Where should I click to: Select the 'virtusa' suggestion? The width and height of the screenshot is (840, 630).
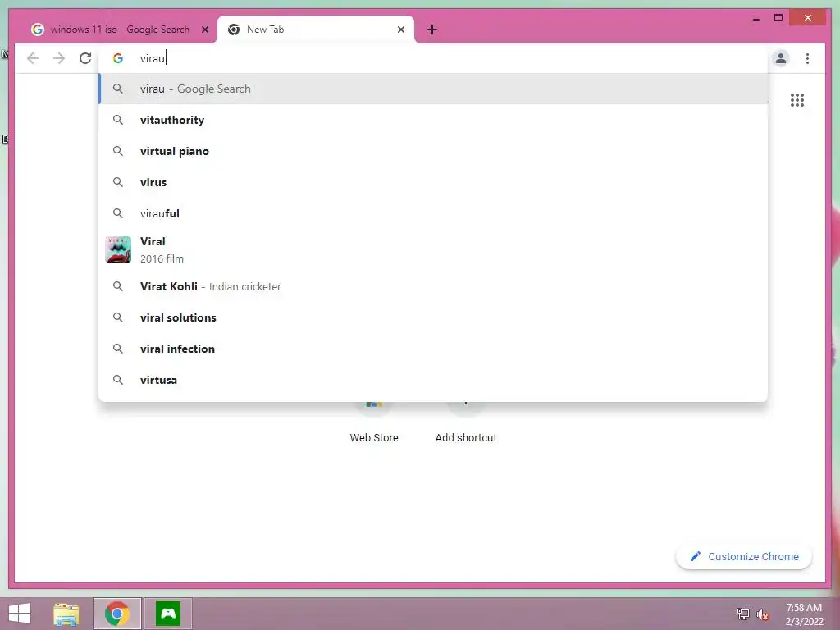click(433, 380)
